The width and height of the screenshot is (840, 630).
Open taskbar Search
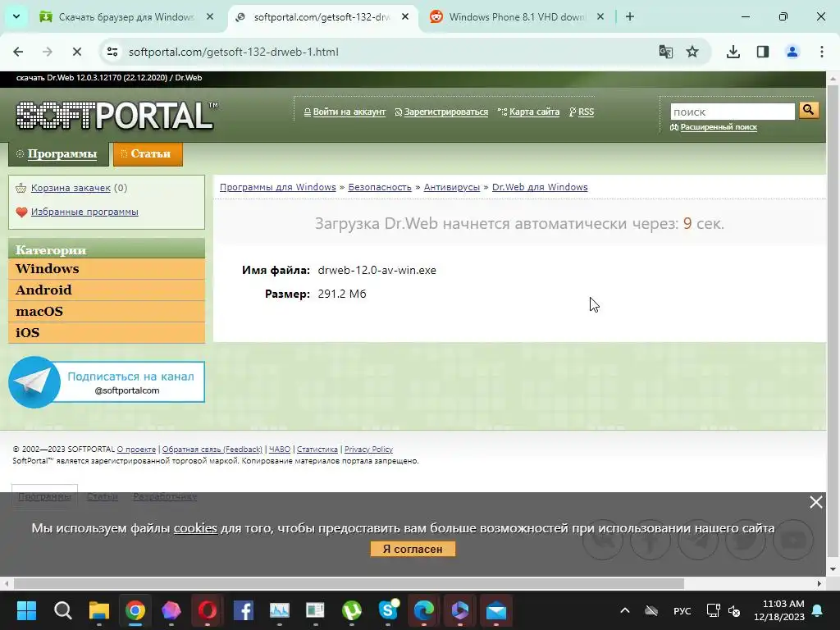[x=62, y=610]
